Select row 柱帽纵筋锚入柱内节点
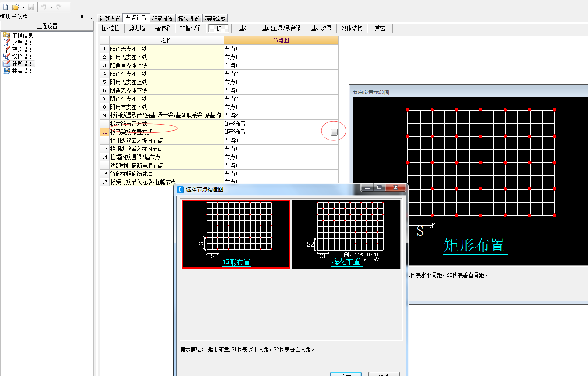This screenshot has height=376, width=588. (x=167, y=149)
